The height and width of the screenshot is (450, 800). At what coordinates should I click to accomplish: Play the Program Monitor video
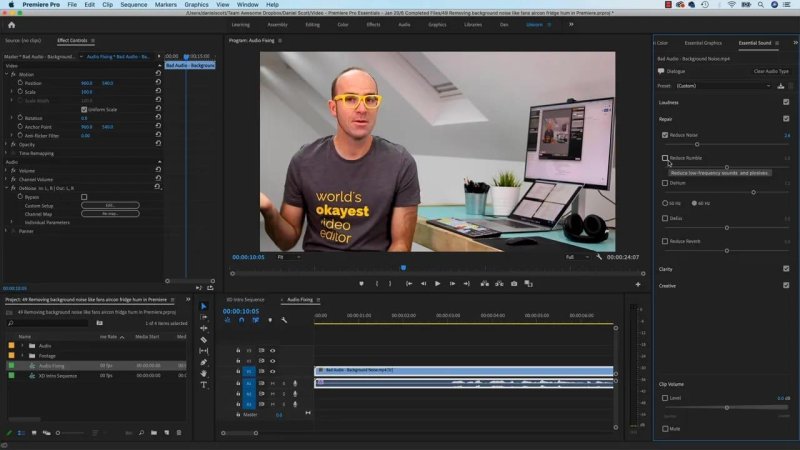coord(437,284)
